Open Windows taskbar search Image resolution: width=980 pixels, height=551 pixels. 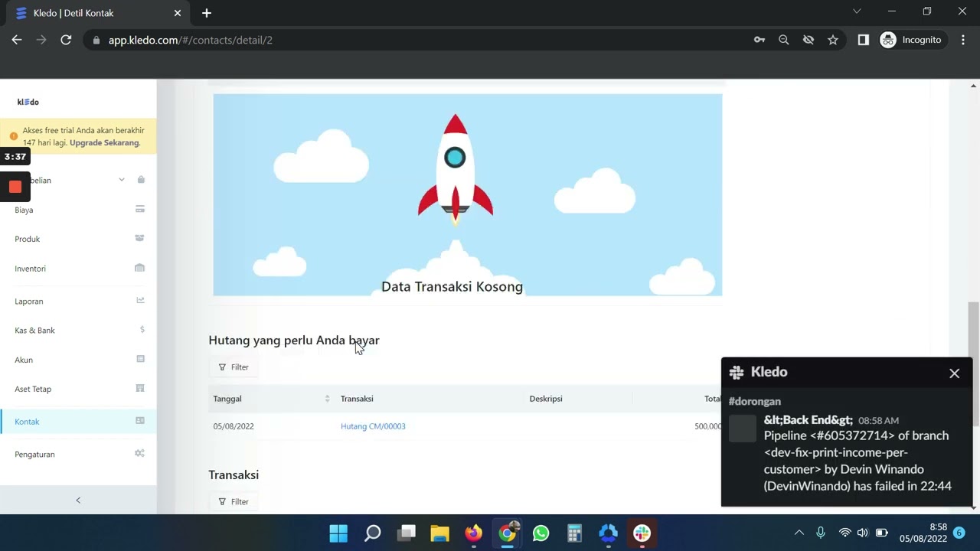tap(372, 533)
